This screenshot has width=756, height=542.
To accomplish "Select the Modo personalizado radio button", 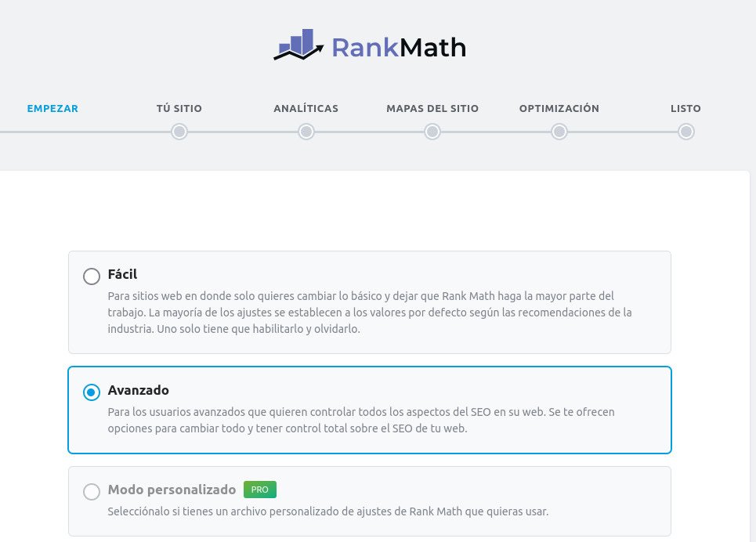I will [92, 492].
